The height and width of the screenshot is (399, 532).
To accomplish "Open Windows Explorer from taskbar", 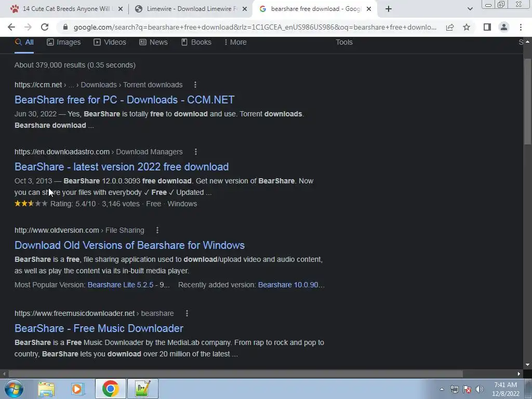I will tap(46, 389).
